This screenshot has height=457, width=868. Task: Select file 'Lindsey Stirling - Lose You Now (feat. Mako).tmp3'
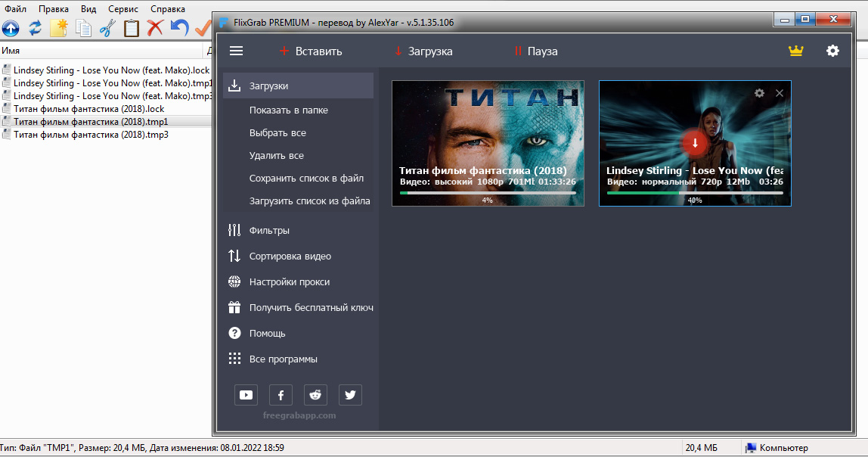coord(107,96)
